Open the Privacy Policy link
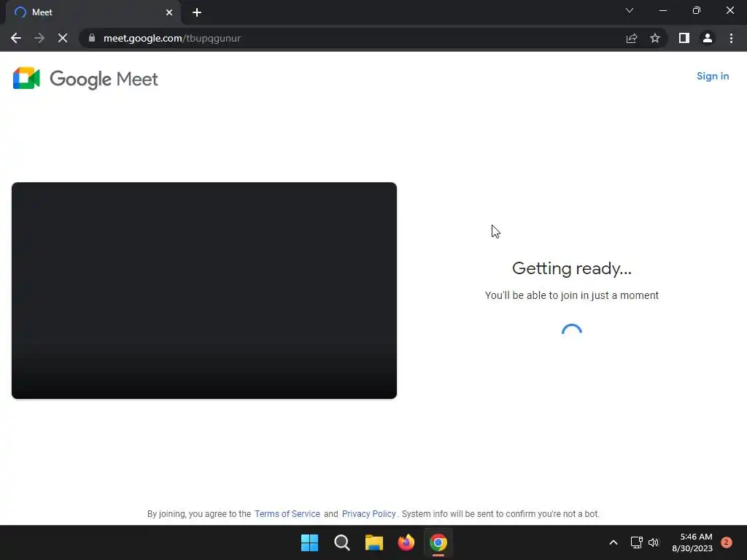 pos(368,514)
